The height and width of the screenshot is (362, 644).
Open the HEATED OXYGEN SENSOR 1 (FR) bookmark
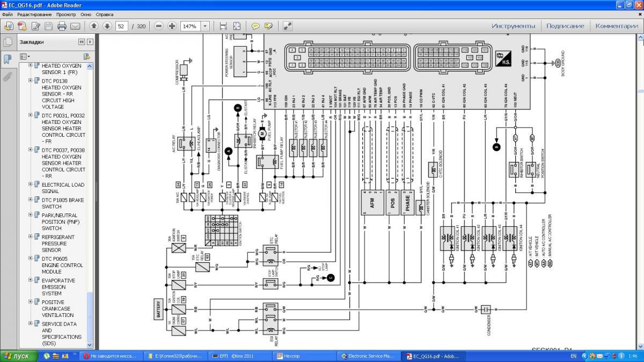[x=62, y=68]
